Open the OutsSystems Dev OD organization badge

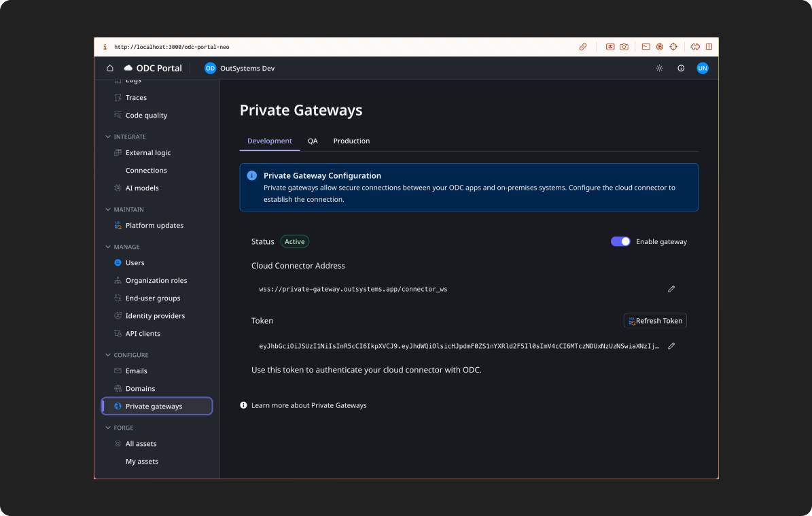(210, 68)
